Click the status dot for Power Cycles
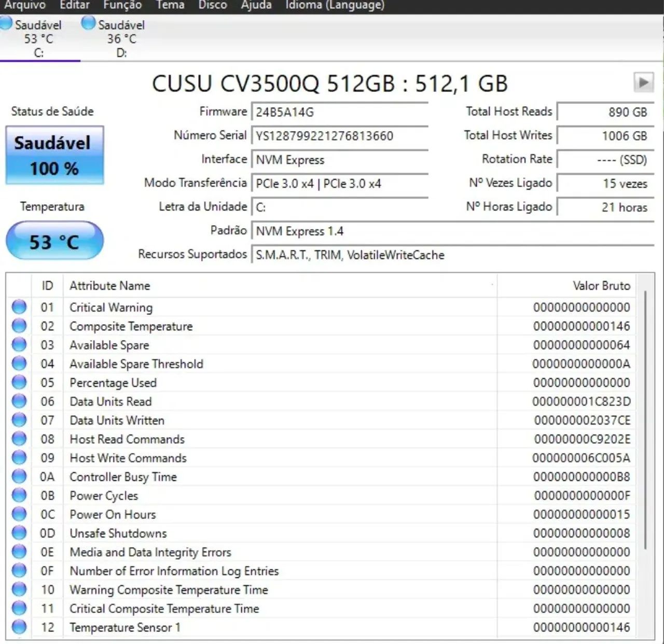This screenshot has width=664, height=644. tap(19, 495)
